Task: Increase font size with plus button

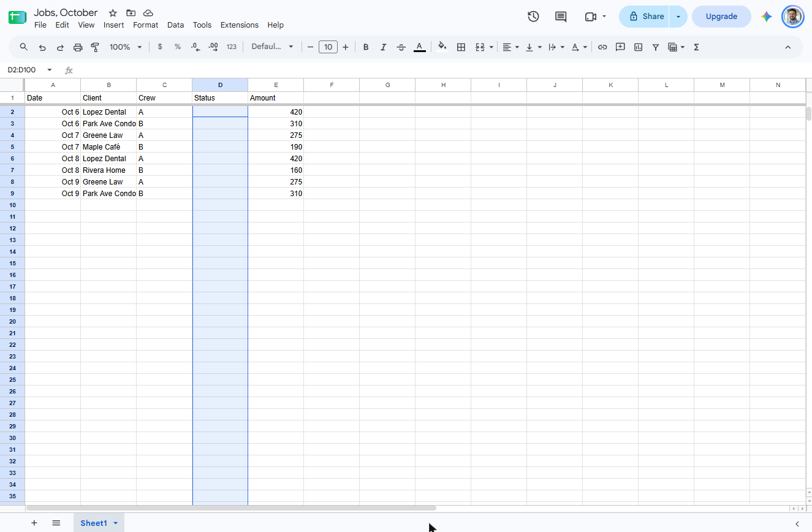Action: [x=346, y=47]
